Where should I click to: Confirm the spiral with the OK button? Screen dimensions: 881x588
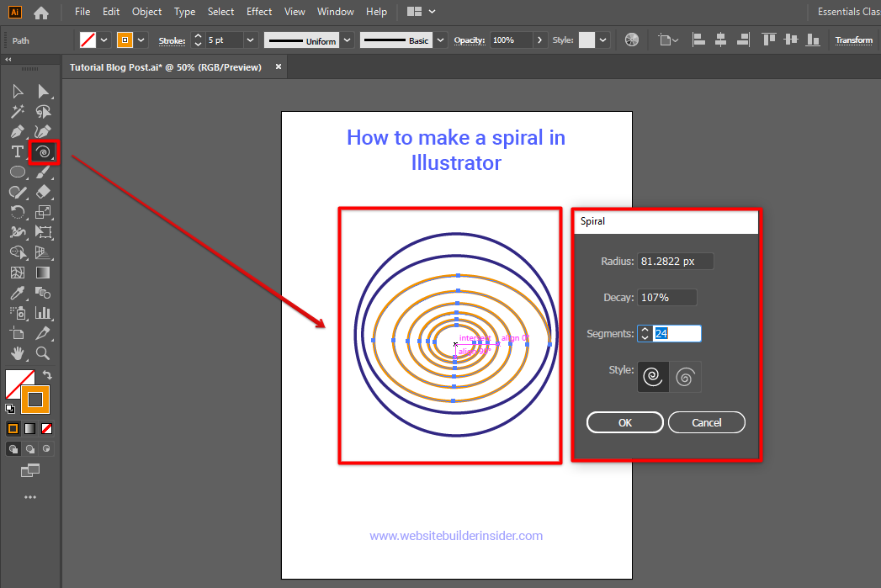[x=624, y=422]
